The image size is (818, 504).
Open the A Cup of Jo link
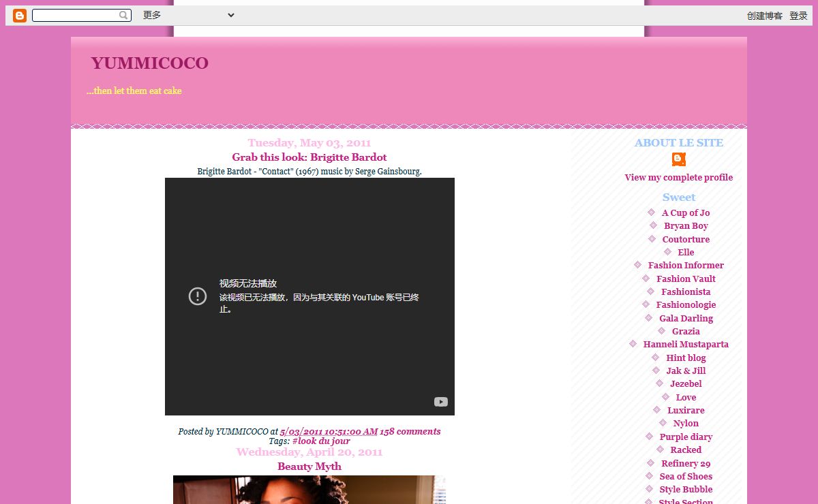[686, 212]
